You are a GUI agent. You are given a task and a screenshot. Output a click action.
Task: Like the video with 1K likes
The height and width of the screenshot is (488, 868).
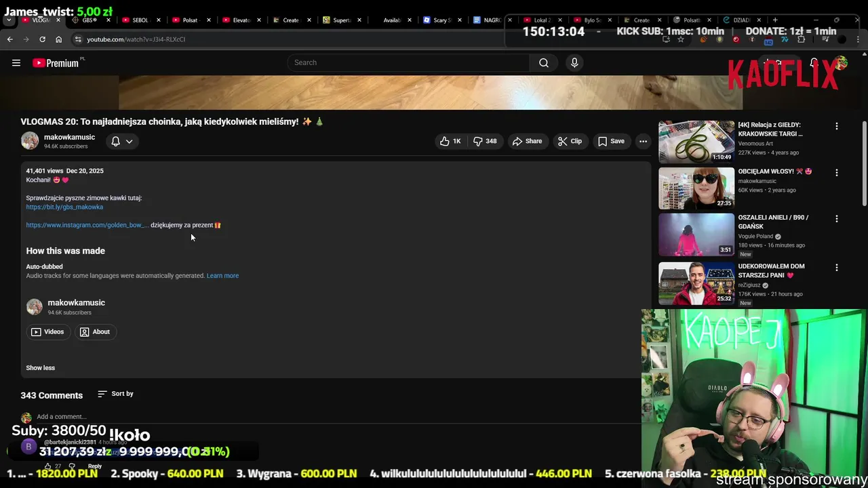[x=450, y=141]
